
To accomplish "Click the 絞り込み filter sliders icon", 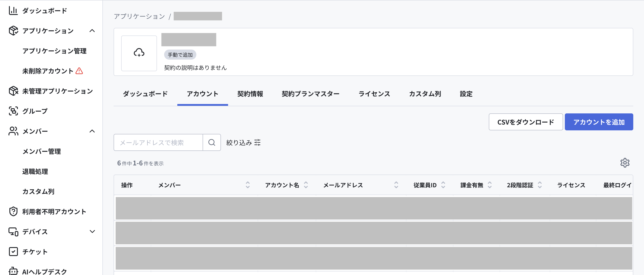I will point(258,142).
